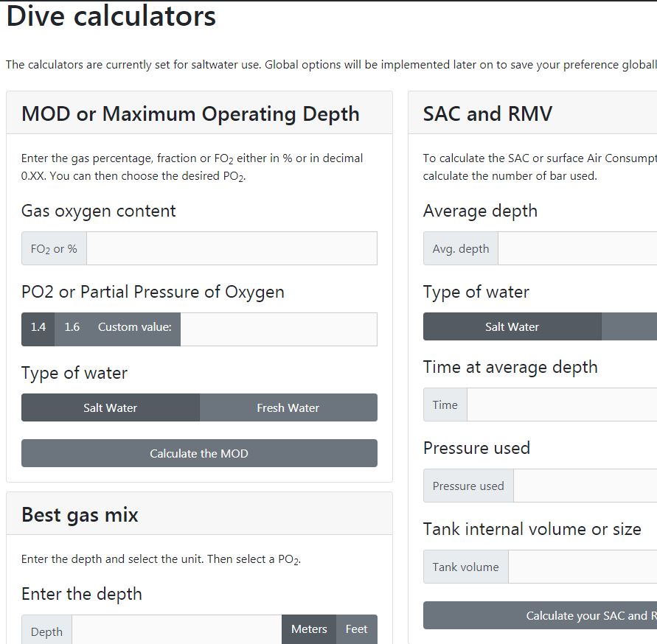Screen dimensions: 657x644
Task: Click into the gas oxygen content field
Action: (231, 248)
